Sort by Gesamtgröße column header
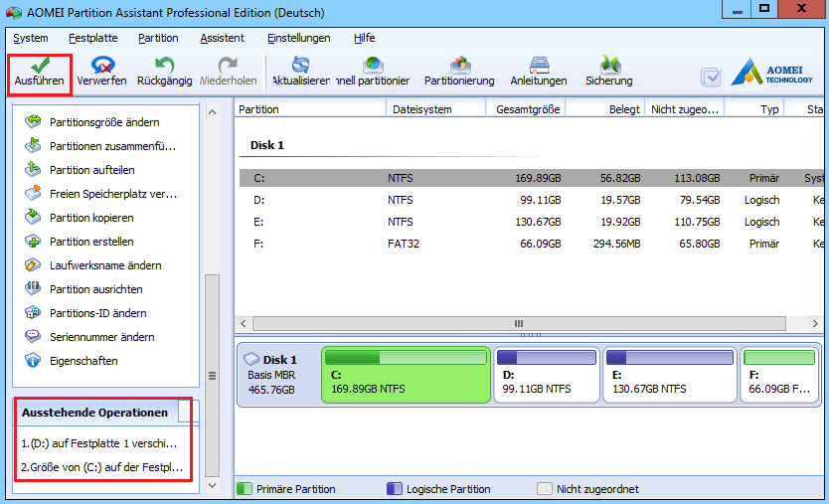 [x=526, y=109]
